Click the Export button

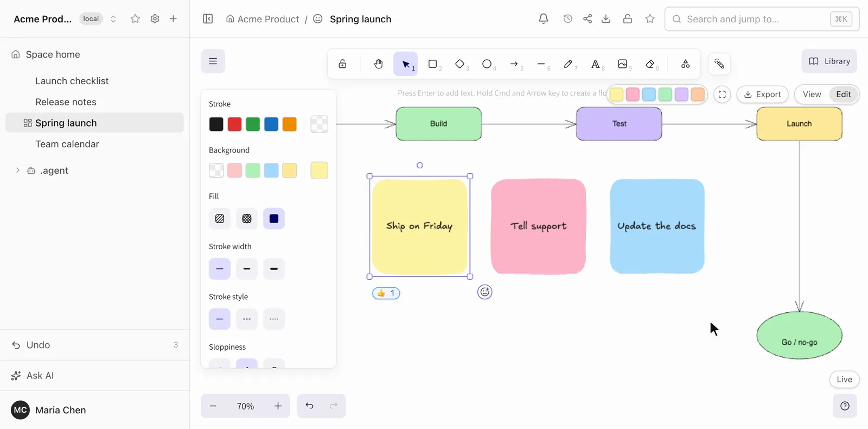point(762,94)
